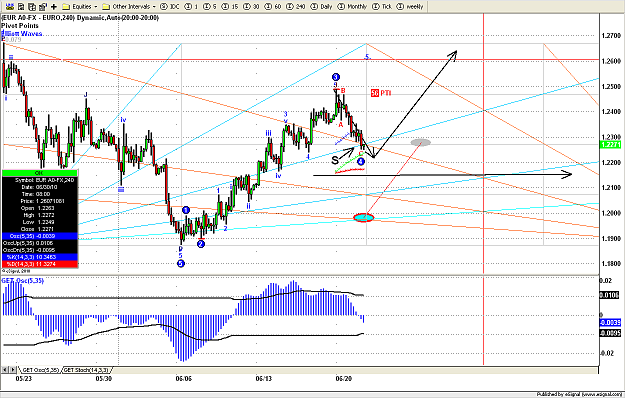Click the Elliott Waves study label
This screenshot has height=398, width=625.
tap(22, 33)
